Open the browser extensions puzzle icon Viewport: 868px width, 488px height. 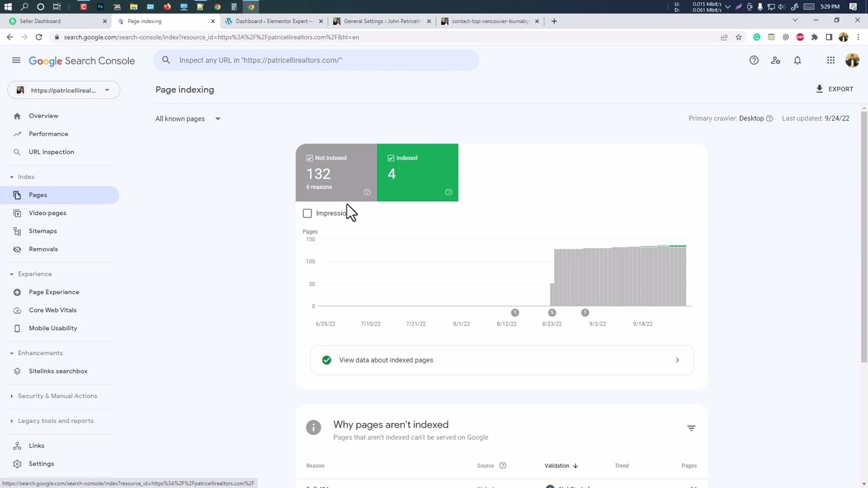(x=814, y=37)
